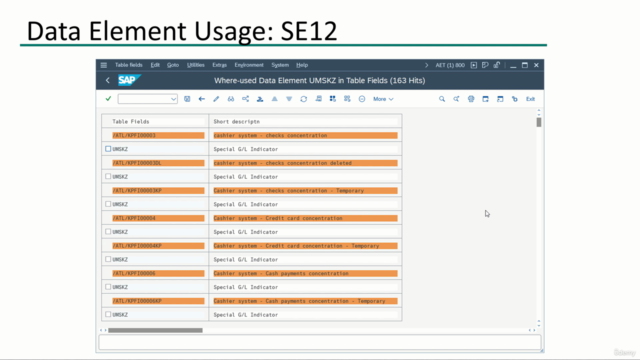Open the System menu
Image resolution: width=640 pixels, height=360 pixels.
pyautogui.click(x=280, y=65)
